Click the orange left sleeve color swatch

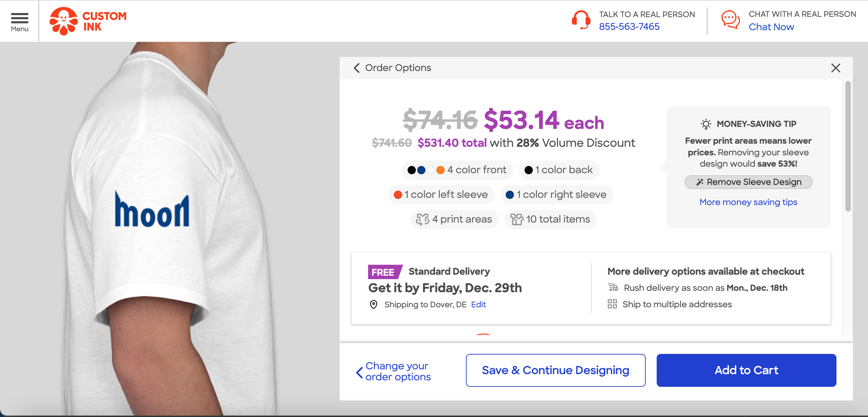pos(398,195)
